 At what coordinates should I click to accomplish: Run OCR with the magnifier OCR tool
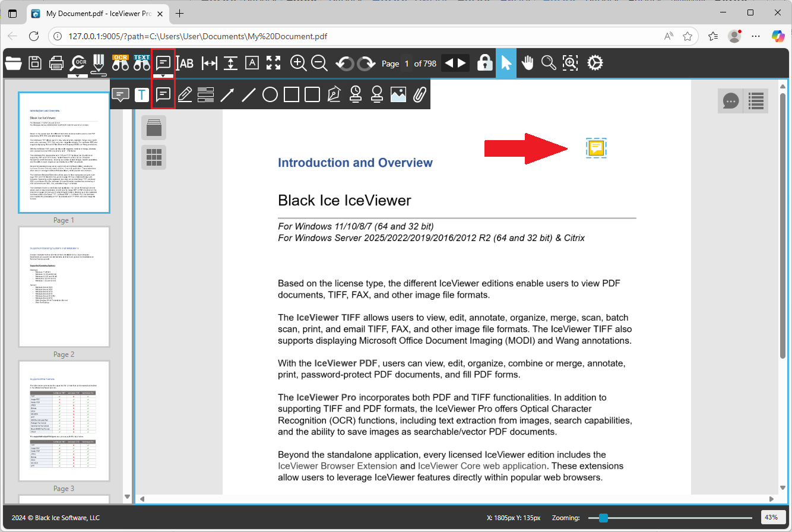point(78,62)
